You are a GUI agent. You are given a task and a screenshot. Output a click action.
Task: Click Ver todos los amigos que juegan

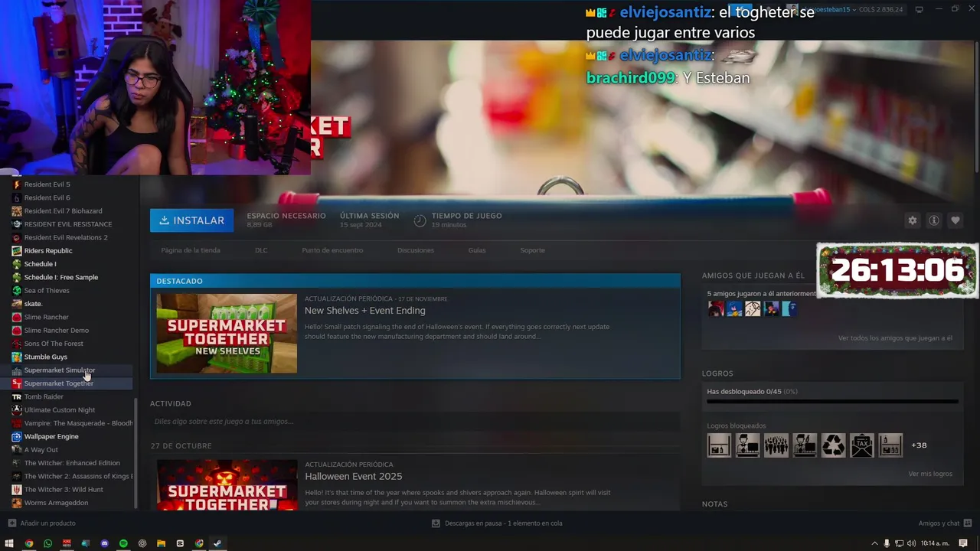[895, 338]
